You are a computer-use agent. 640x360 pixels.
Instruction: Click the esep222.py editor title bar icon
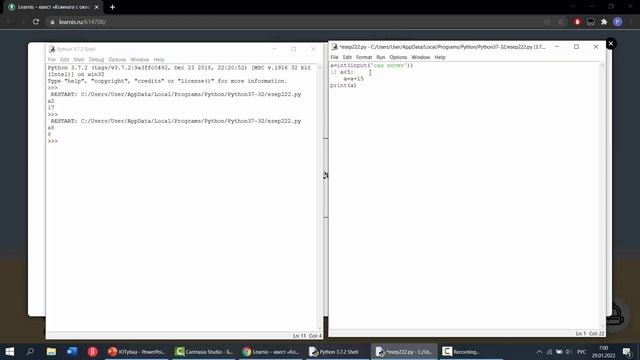click(335, 47)
